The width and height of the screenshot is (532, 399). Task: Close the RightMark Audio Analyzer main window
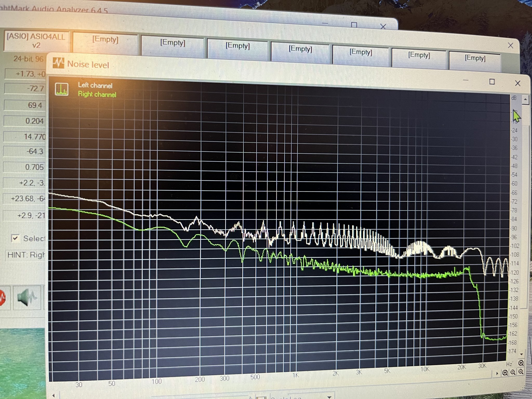(383, 26)
